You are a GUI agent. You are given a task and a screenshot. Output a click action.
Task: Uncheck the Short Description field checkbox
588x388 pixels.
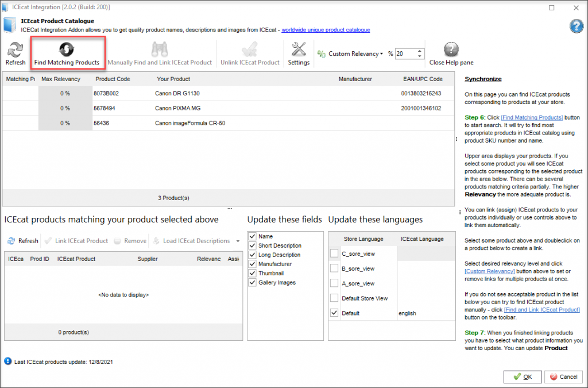pyautogui.click(x=253, y=245)
